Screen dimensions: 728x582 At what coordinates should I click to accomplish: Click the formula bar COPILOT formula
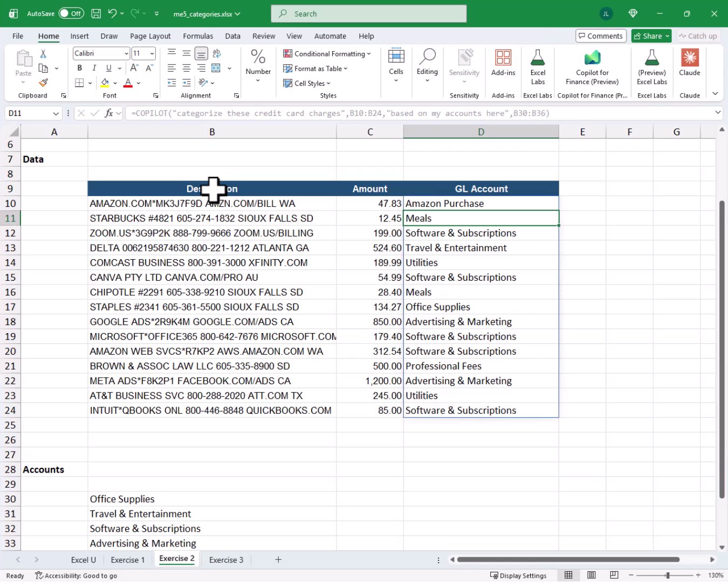(x=340, y=113)
